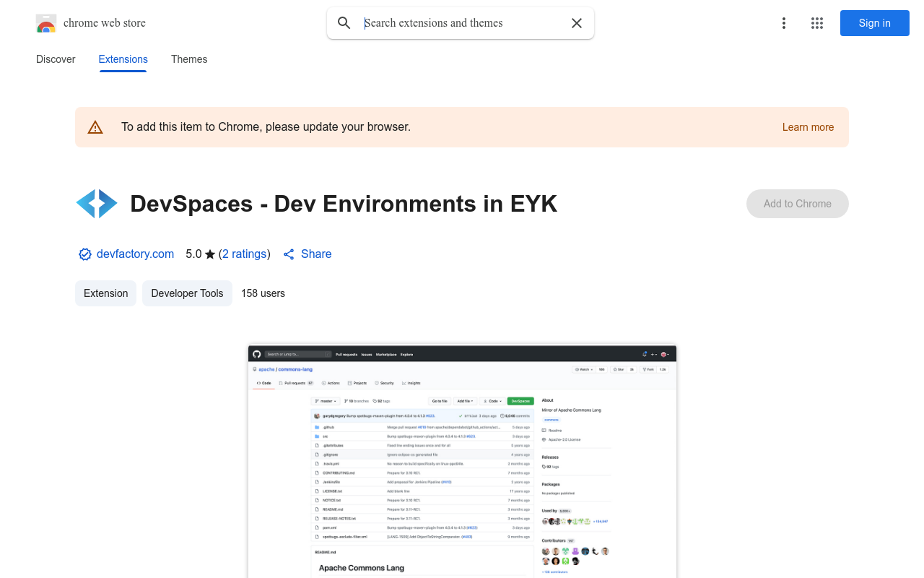Click the verified publisher badge icon
Viewport: 924px width, 578px height.
point(85,254)
